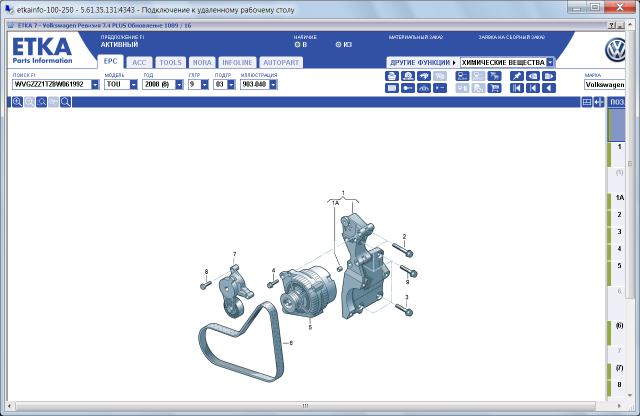Click the shopping cart icon

494,88
